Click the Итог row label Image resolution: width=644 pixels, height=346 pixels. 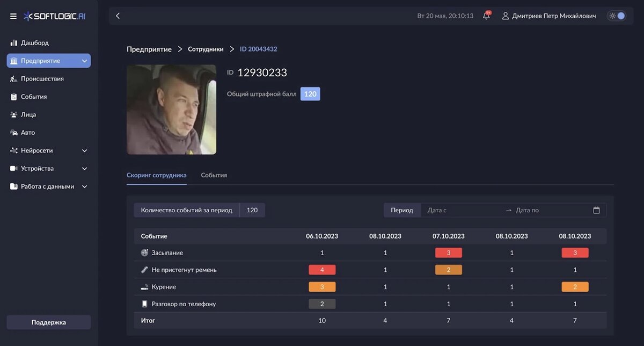(x=148, y=321)
